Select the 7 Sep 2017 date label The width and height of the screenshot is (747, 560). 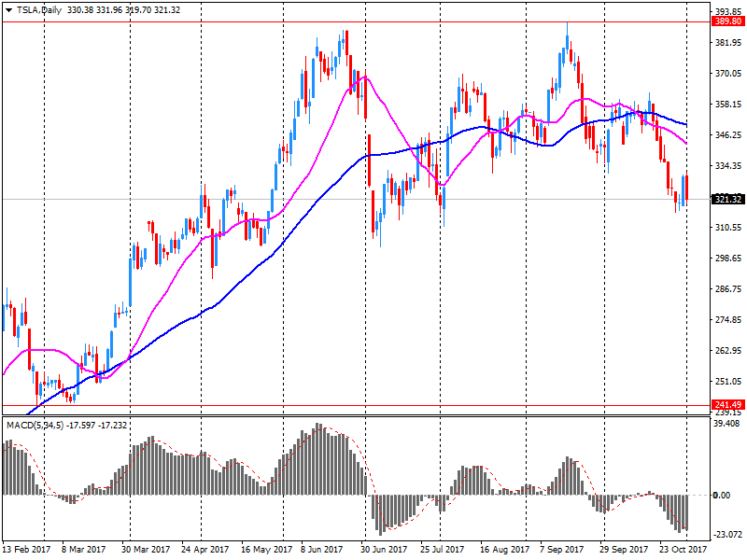click(x=562, y=549)
